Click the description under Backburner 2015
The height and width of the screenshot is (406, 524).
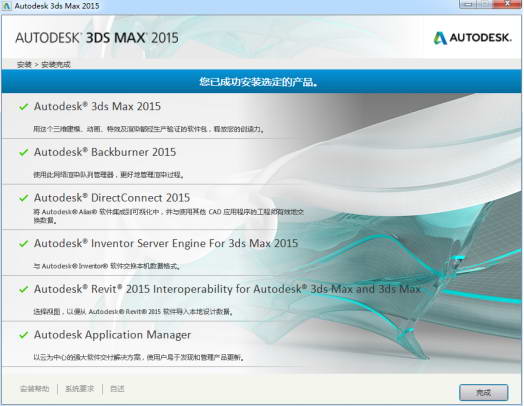[x=108, y=174]
